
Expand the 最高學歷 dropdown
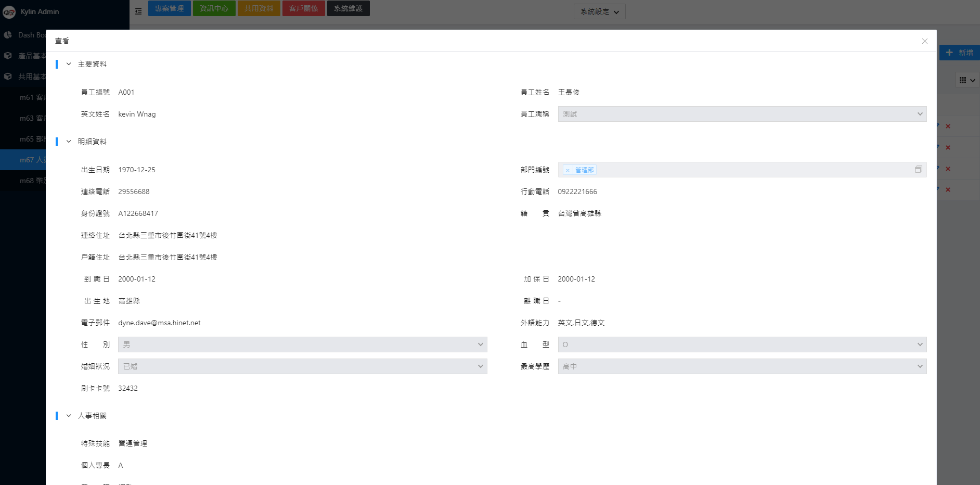pyautogui.click(x=742, y=366)
